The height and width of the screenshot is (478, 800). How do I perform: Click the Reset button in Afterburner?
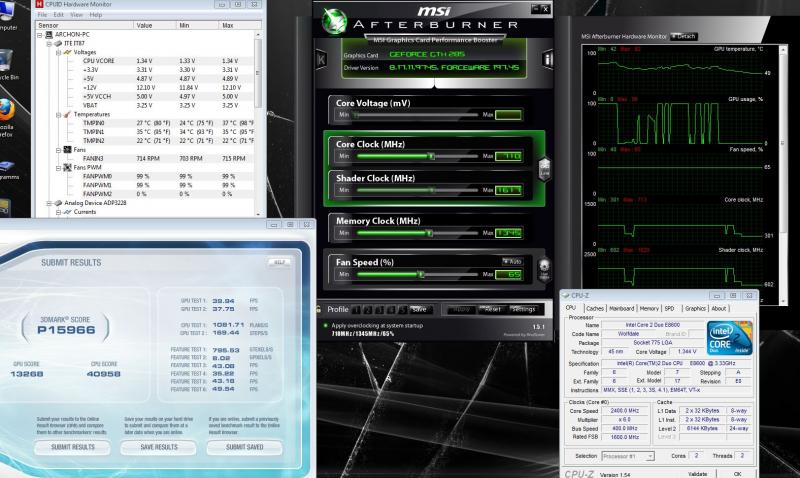click(492, 309)
